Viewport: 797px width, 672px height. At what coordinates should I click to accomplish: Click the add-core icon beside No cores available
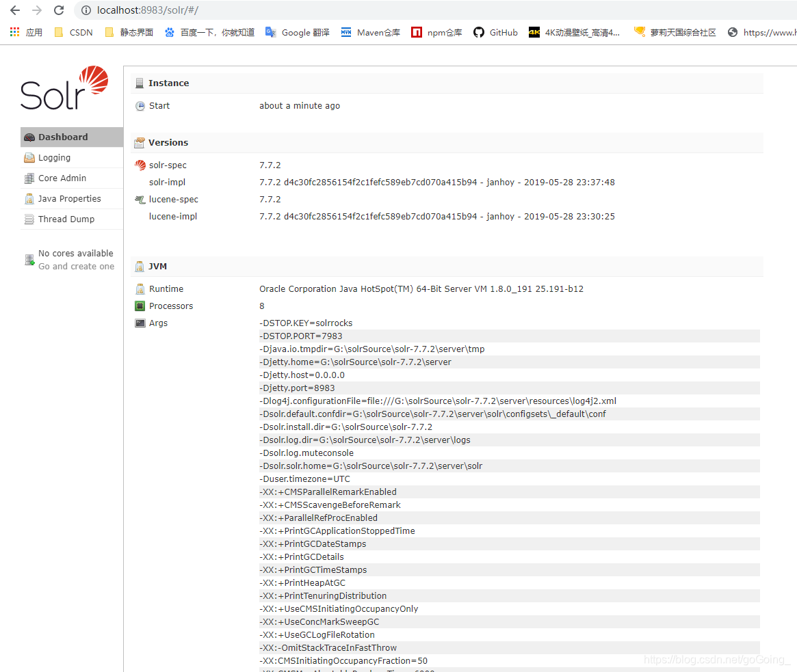click(30, 260)
